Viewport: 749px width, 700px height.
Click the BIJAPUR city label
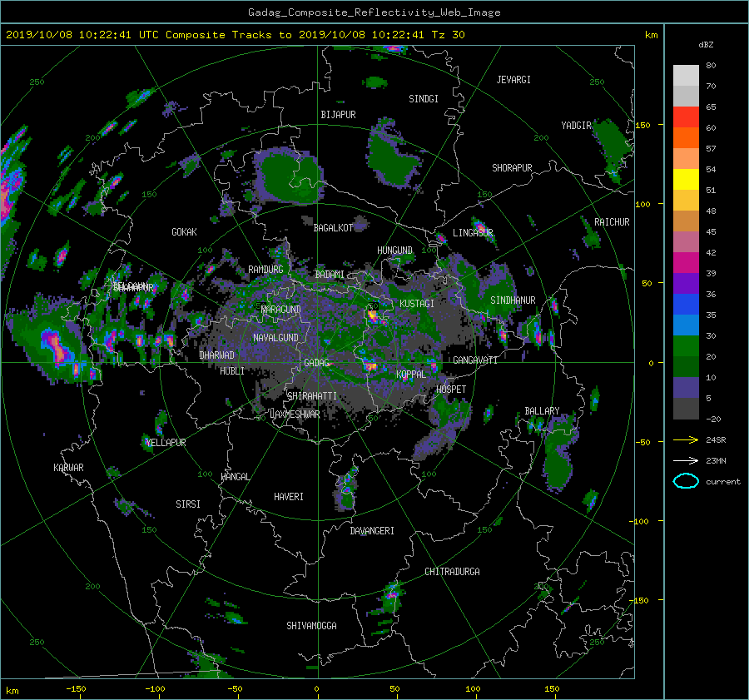point(338,115)
